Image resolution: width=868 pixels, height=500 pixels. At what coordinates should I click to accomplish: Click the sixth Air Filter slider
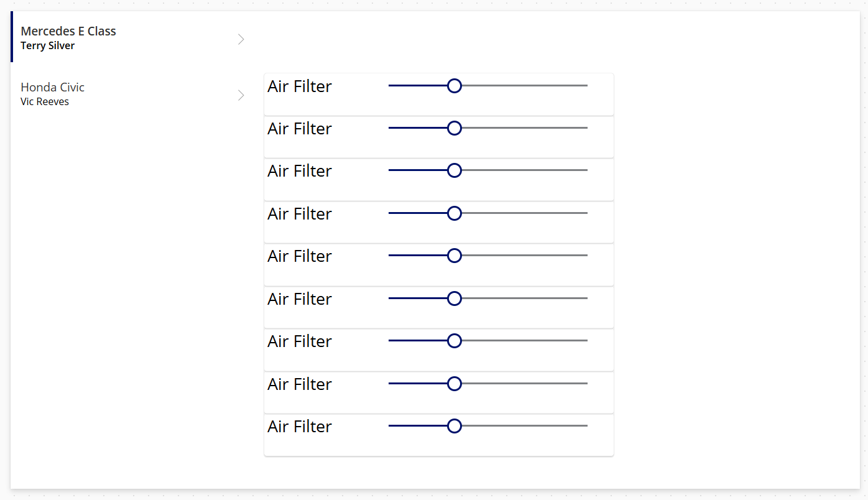pos(455,298)
